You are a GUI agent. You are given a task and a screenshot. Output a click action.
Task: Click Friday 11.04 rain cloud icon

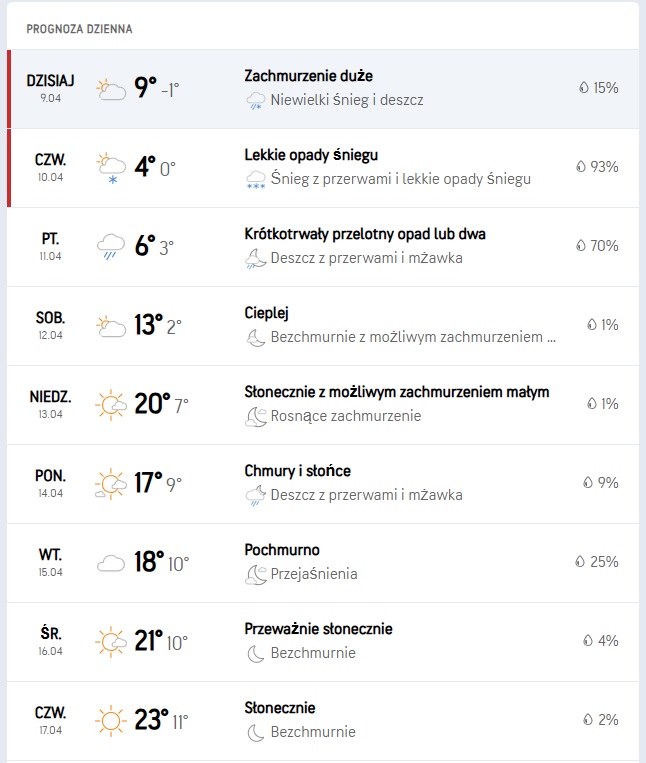110,246
